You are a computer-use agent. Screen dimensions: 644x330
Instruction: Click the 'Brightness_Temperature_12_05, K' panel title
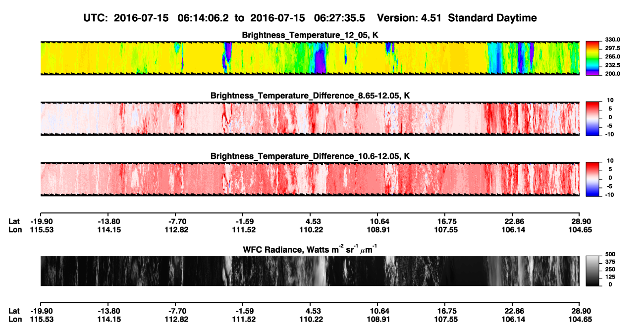pos(310,35)
